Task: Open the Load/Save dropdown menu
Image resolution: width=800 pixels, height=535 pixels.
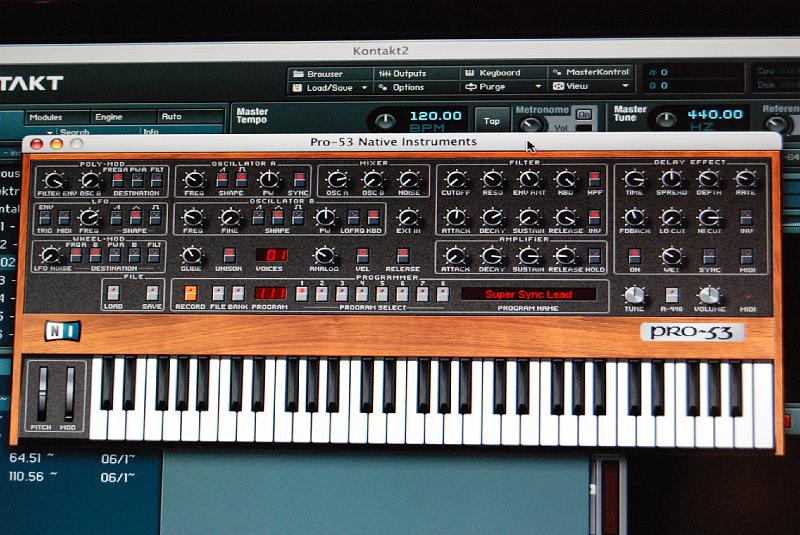Action: coord(330,88)
